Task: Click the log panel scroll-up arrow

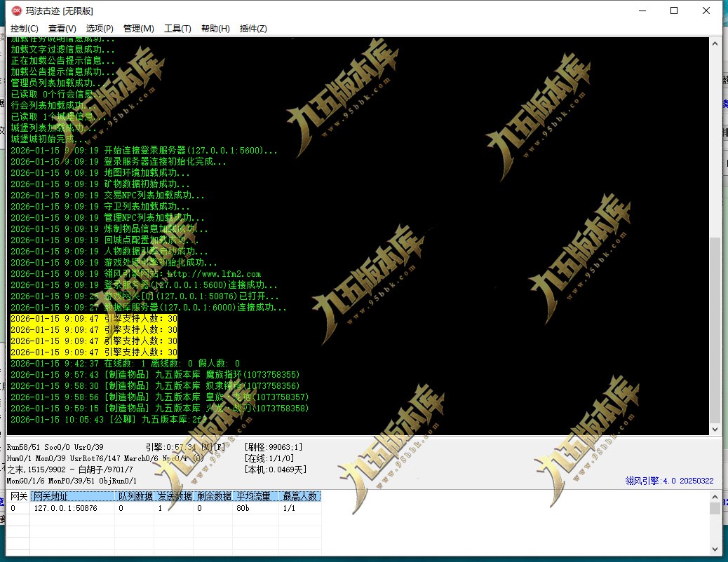Action: point(715,43)
